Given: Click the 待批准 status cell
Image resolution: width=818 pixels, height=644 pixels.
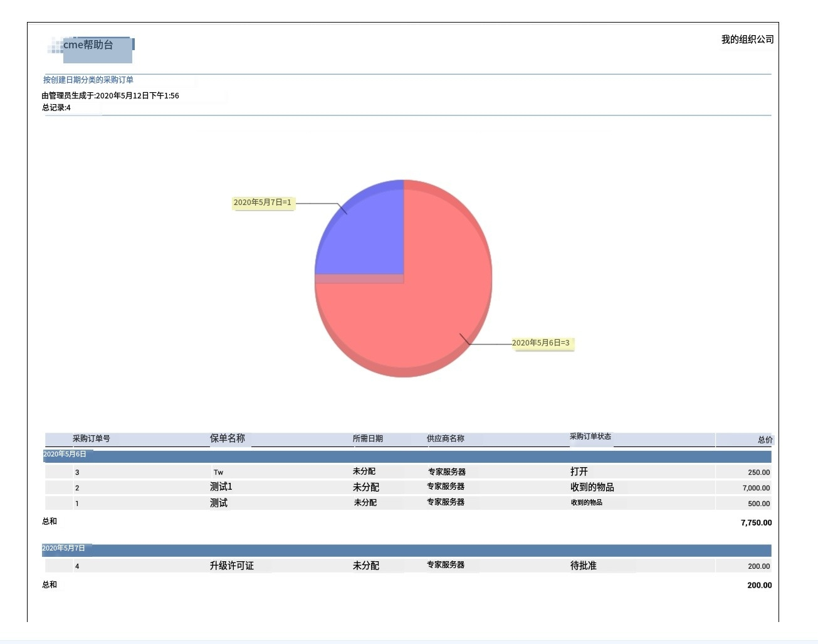Looking at the screenshot, I should 583,566.
